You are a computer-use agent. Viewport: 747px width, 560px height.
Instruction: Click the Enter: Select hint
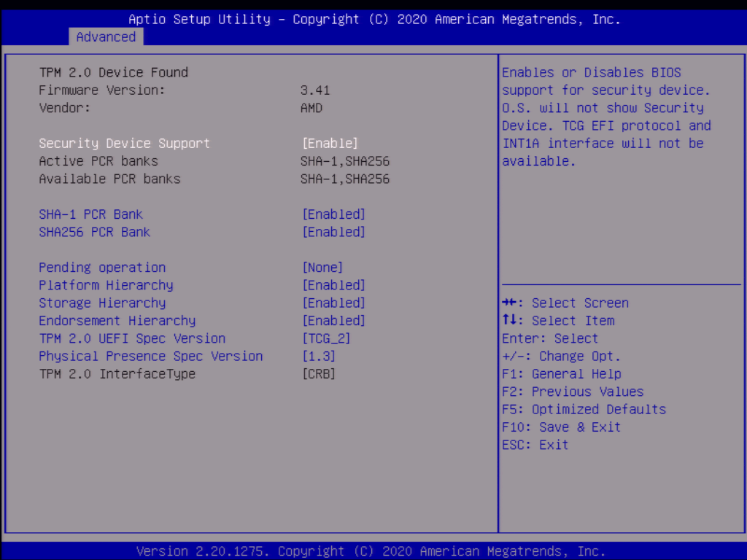[550, 338]
